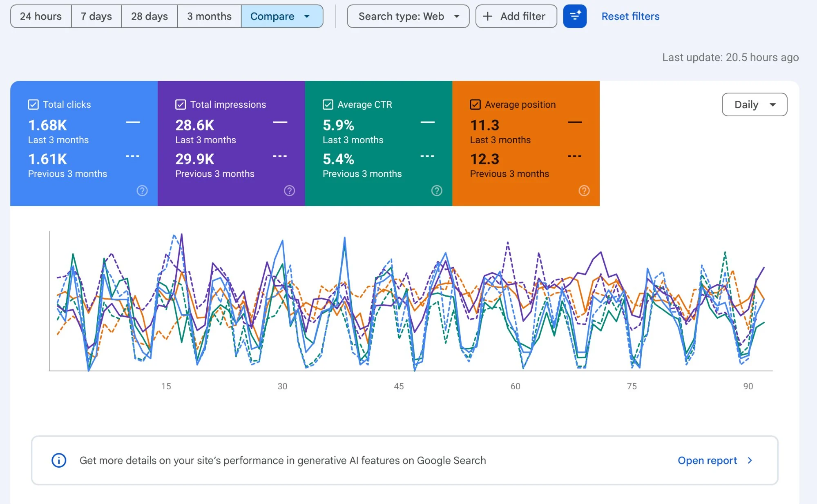Click the 1.61K previous clicks value

[x=47, y=159]
